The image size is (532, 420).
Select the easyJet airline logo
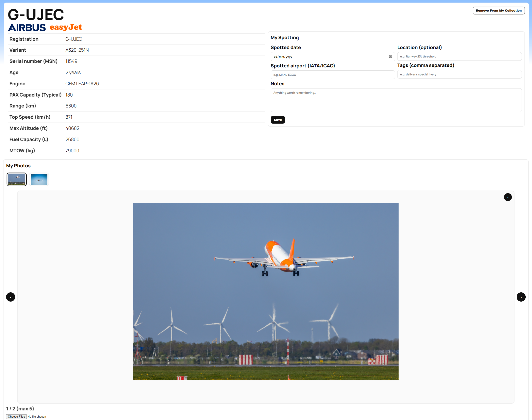click(66, 28)
